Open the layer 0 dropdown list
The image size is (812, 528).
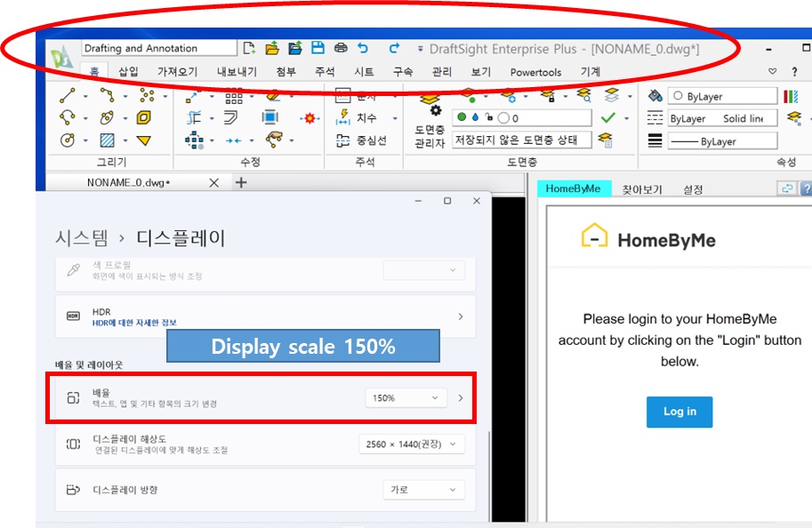[521, 118]
